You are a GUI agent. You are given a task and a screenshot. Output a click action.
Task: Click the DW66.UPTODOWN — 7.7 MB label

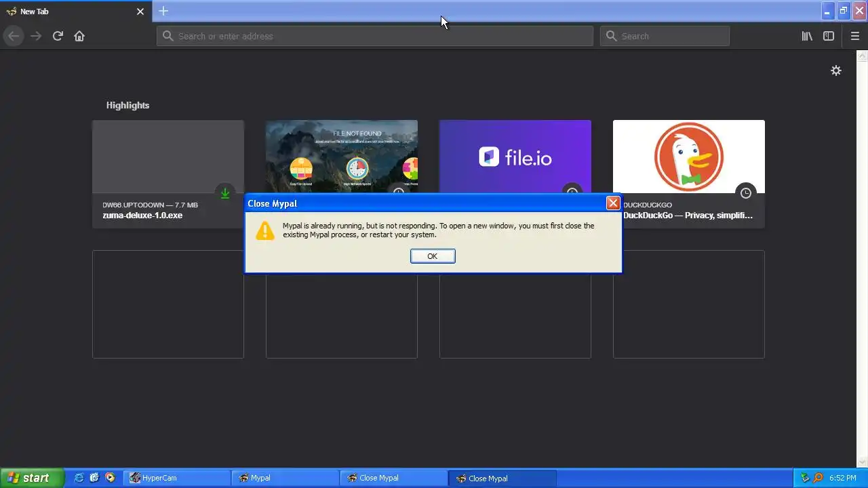[x=150, y=205]
